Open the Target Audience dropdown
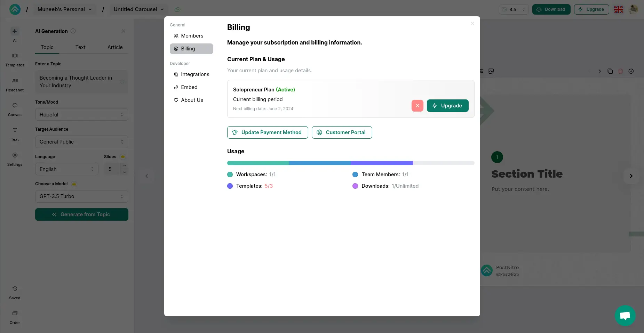This screenshot has width=644, height=333. (81, 142)
